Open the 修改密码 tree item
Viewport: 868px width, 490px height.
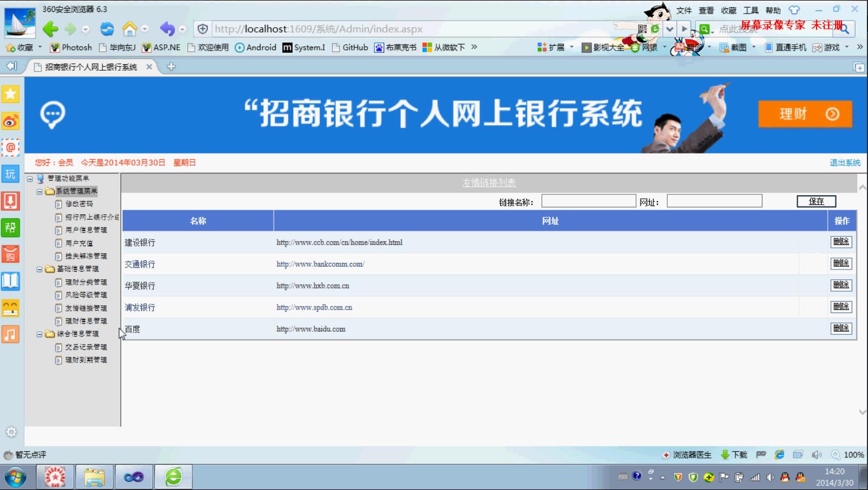click(79, 204)
